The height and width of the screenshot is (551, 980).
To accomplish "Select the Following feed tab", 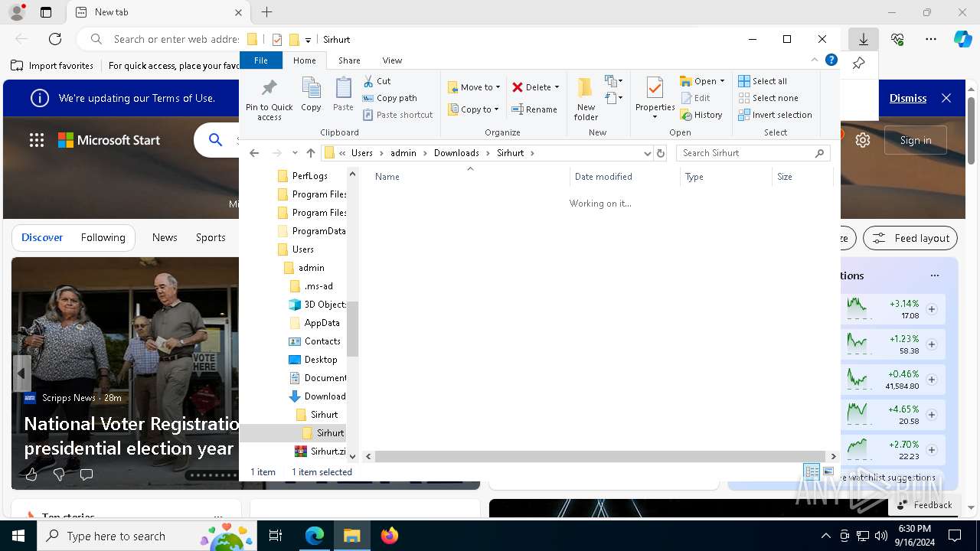I will pos(103,238).
